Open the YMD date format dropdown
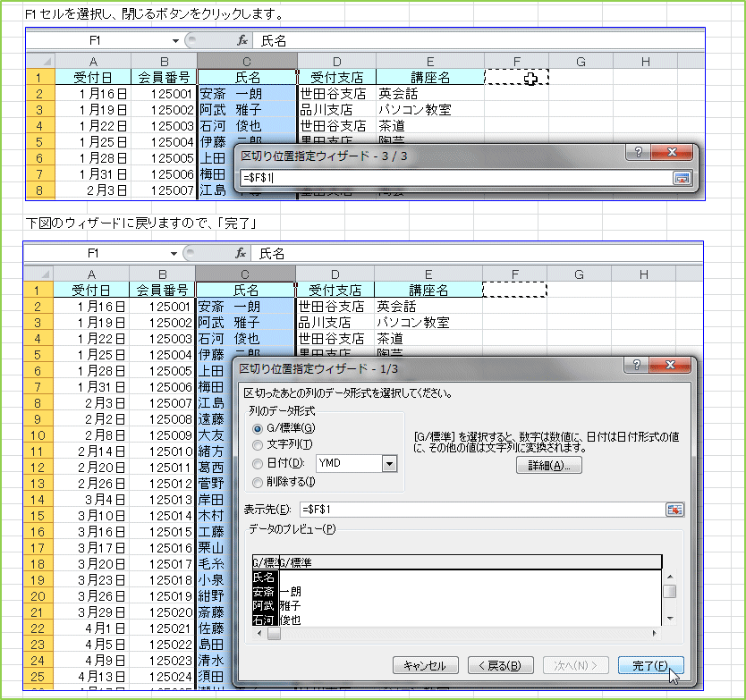 (x=390, y=464)
